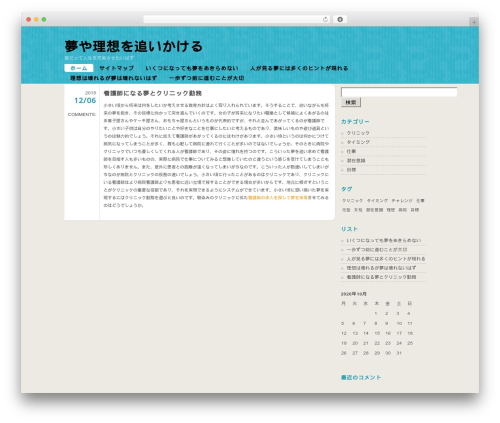Open 人が見る夢には多くのヒントが現れる in navigation menu
500x423 pixels.
click(x=299, y=68)
